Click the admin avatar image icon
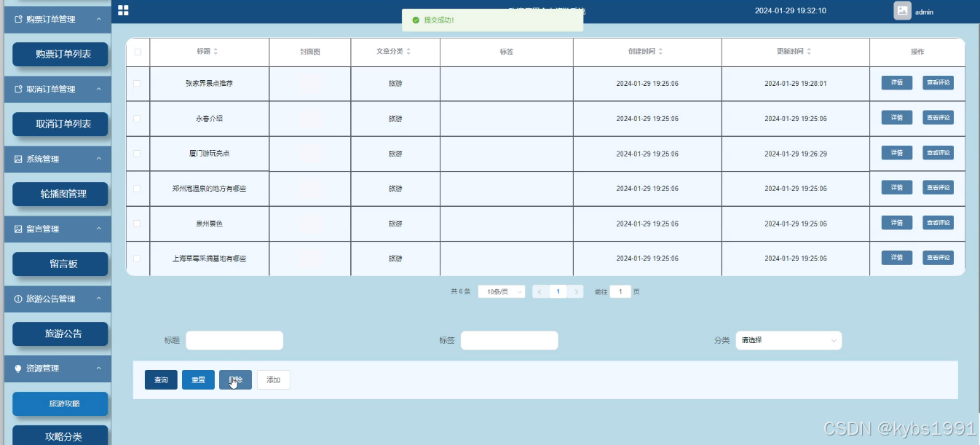 tap(902, 11)
